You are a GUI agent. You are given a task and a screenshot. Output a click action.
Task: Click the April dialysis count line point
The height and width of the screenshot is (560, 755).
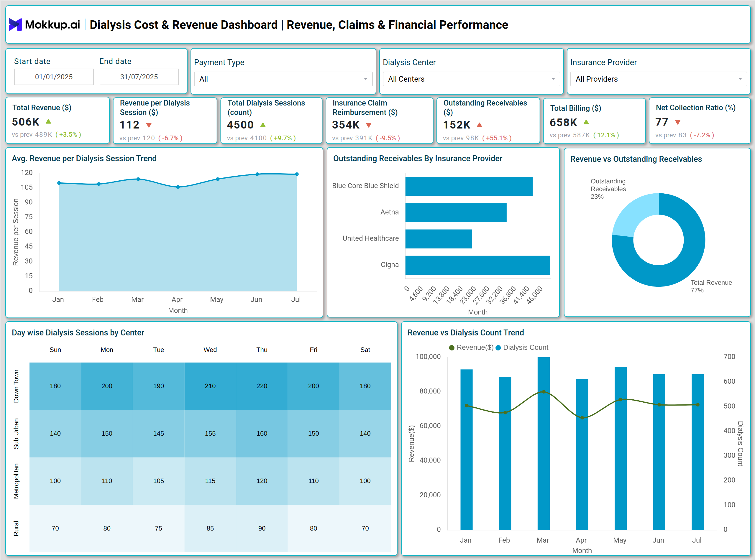tap(582, 418)
